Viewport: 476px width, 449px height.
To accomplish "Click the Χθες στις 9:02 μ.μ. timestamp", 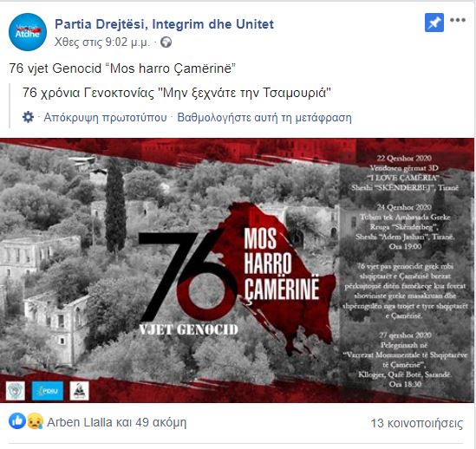I will coord(102,42).
